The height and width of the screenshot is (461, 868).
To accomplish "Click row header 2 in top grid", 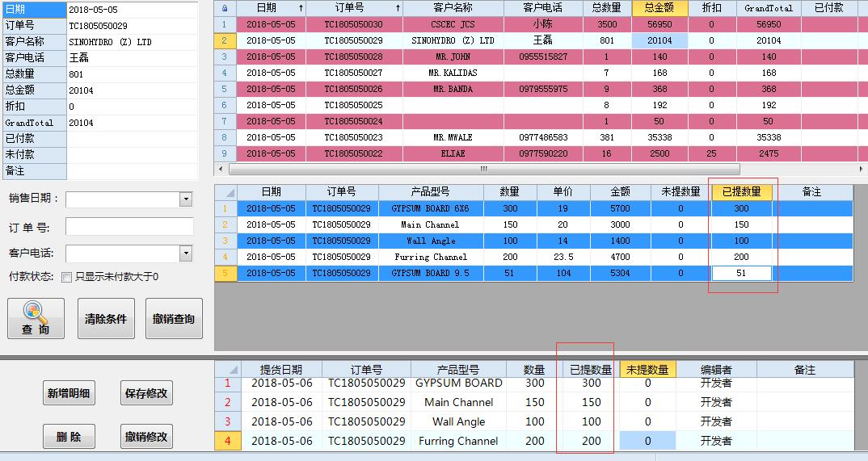I will tap(225, 40).
